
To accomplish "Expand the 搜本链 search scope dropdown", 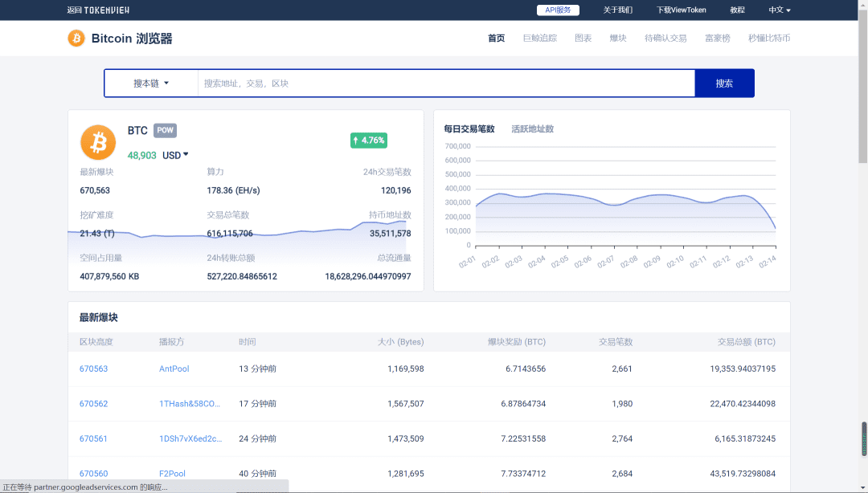I will tap(151, 84).
